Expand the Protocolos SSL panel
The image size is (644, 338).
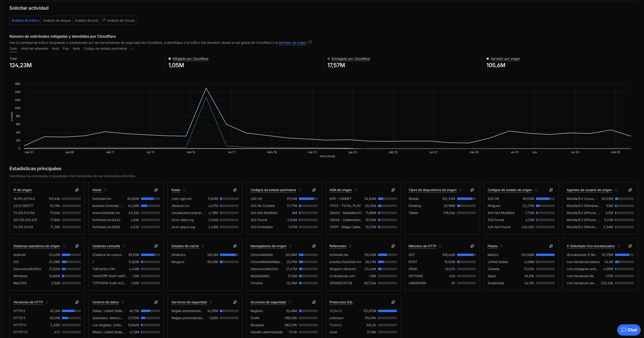pos(393,302)
